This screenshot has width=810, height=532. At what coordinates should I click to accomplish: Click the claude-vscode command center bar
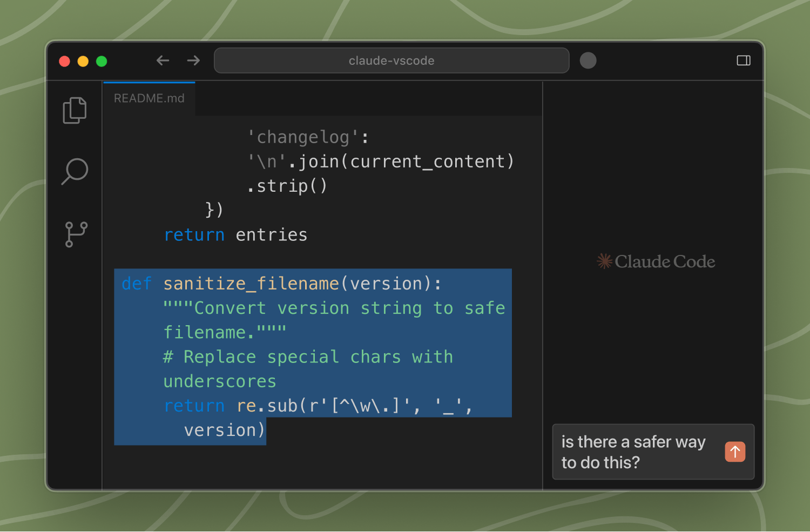click(x=391, y=60)
